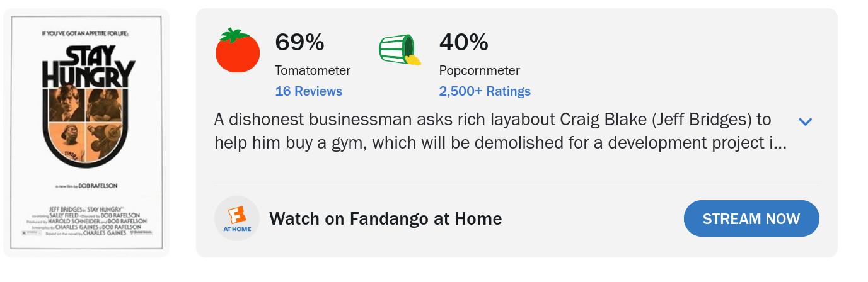Select the Tomatometer label
This screenshot has height=282, width=868.
click(313, 70)
